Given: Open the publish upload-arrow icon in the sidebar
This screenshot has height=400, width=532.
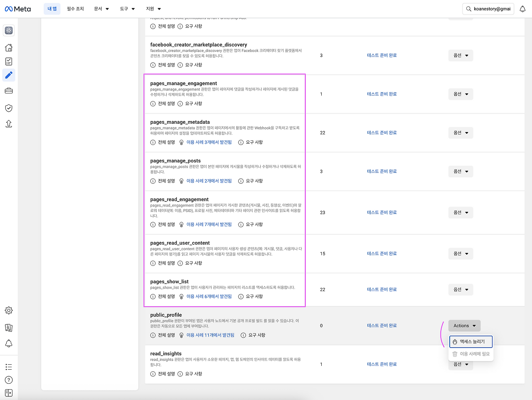Looking at the screenshot, I should (x=9, y=124).
